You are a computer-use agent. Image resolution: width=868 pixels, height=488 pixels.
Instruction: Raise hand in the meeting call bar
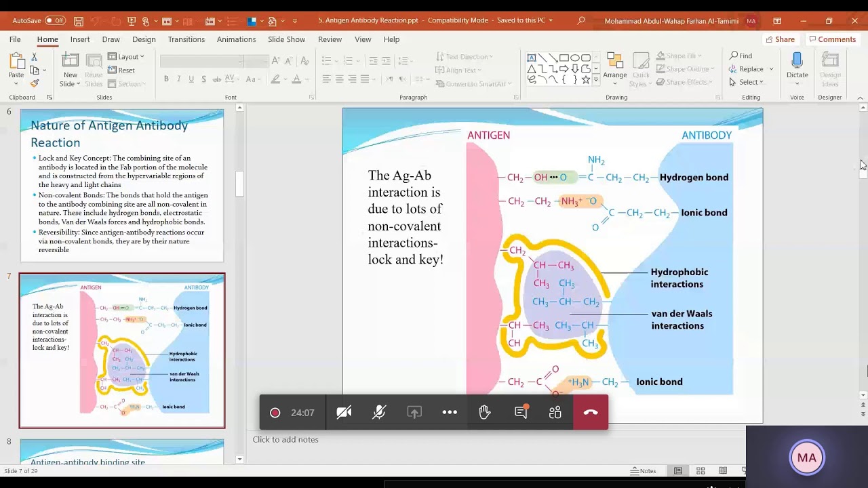click(x=485, y=412)
